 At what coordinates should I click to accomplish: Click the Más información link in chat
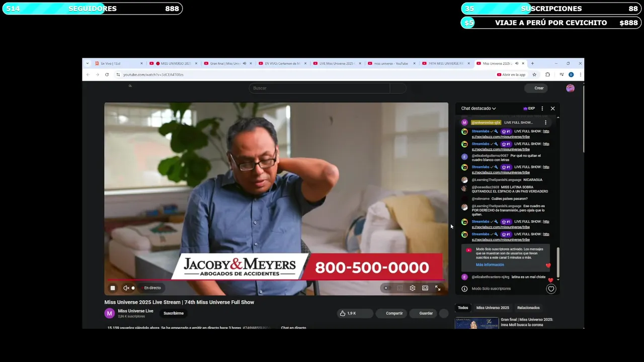[x=490, y=265]
